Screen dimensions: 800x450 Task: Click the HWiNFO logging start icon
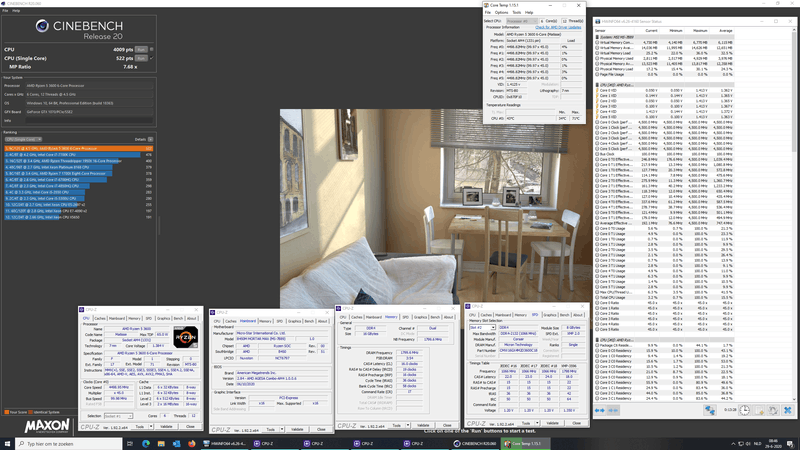(x=759, y=410)
